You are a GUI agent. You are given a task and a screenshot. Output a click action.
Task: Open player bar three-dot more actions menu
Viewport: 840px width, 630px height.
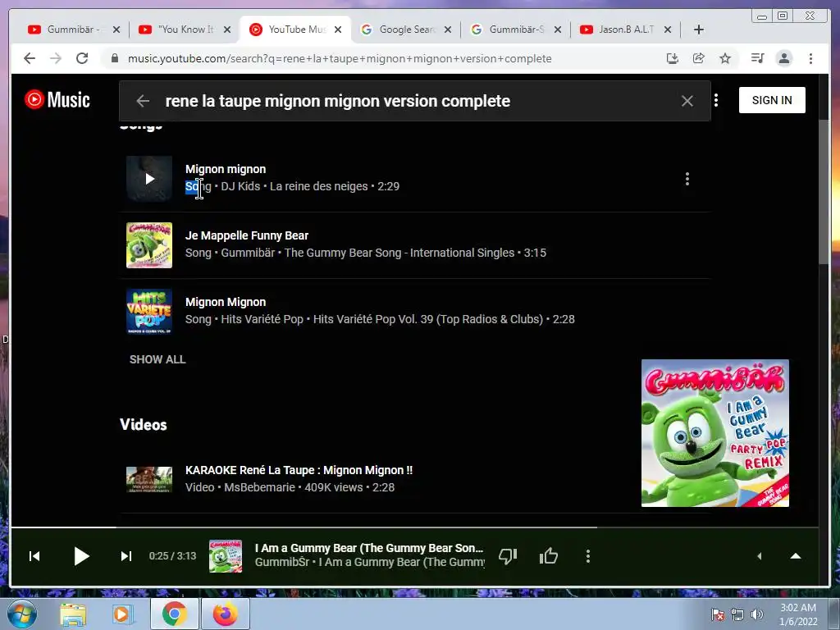click(x=588, y=556)
